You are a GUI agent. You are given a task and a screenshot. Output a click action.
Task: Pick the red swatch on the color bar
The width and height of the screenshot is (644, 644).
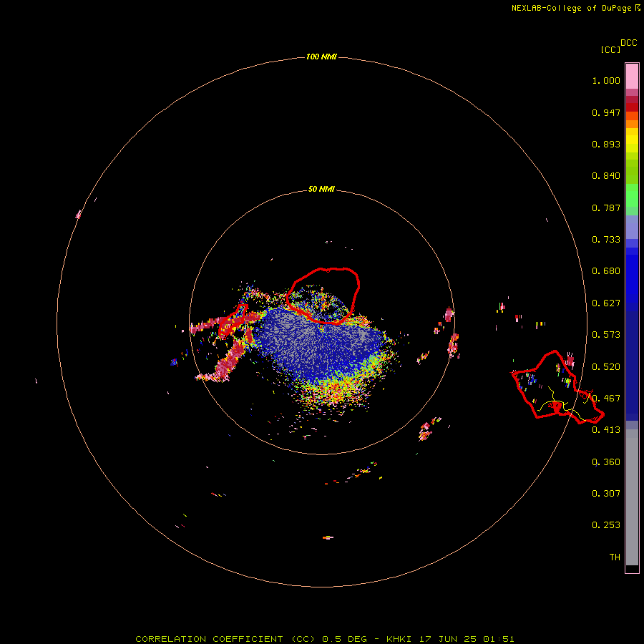tap(632, 107)
